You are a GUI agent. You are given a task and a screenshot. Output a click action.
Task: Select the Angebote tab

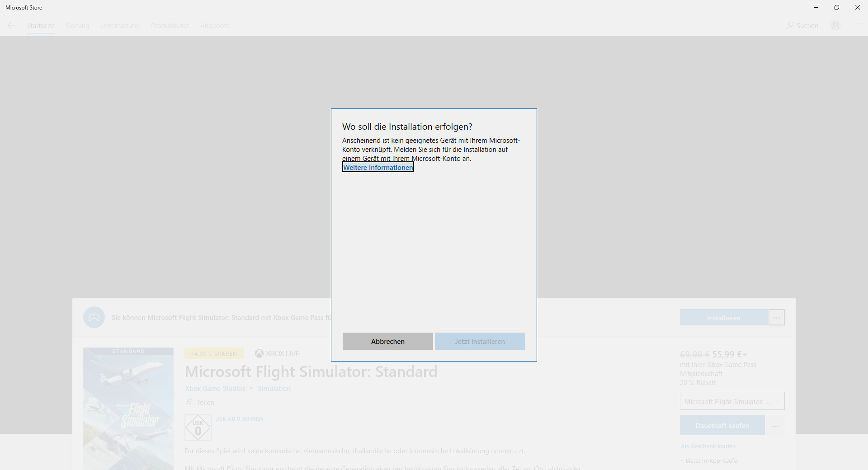click(215, 26)
